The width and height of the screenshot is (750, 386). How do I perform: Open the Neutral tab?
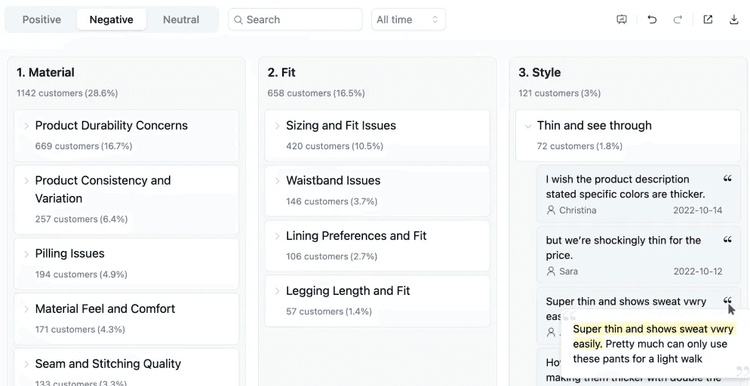(181, 20)
